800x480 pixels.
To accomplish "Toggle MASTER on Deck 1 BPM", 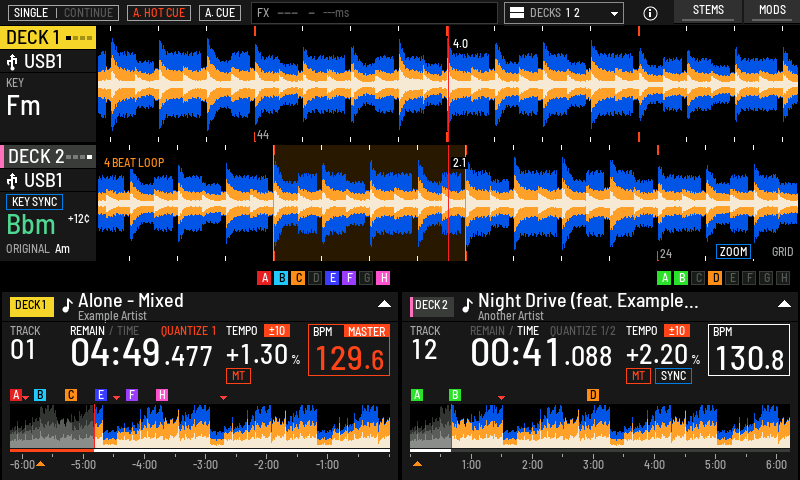I will (366, 332).
